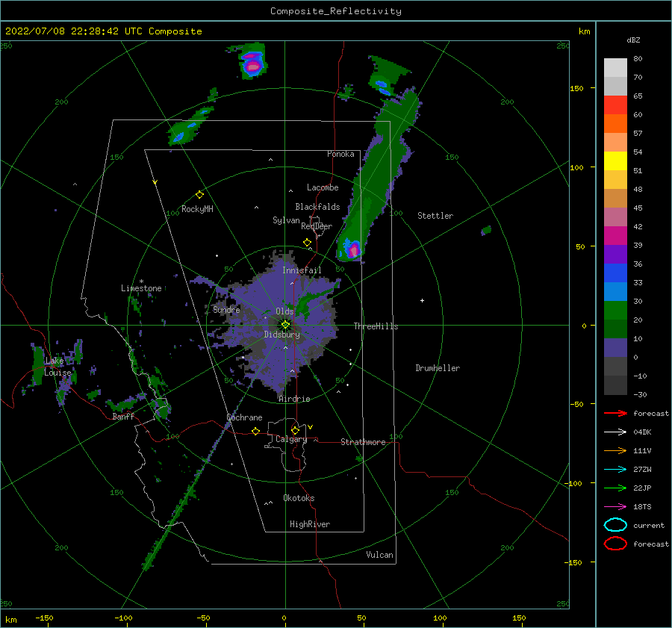Screen dimensions: 672x628
Task: Click the Sundre label
Action: pyautogui.click(x=226, y=309)
